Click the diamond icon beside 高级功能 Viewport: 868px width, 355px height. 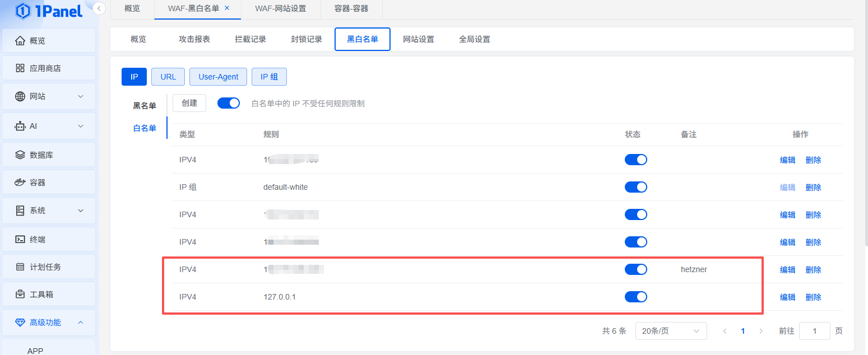pos(20,323)
